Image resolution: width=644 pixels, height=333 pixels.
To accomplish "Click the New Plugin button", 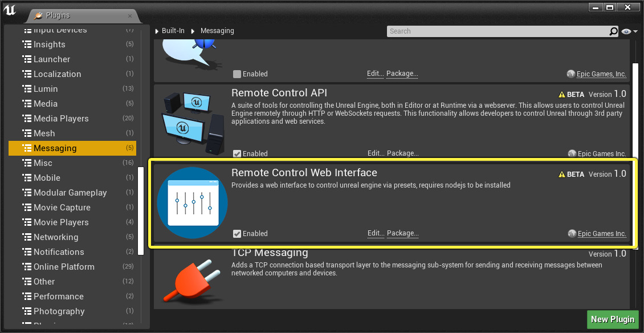I will (613, 319).
